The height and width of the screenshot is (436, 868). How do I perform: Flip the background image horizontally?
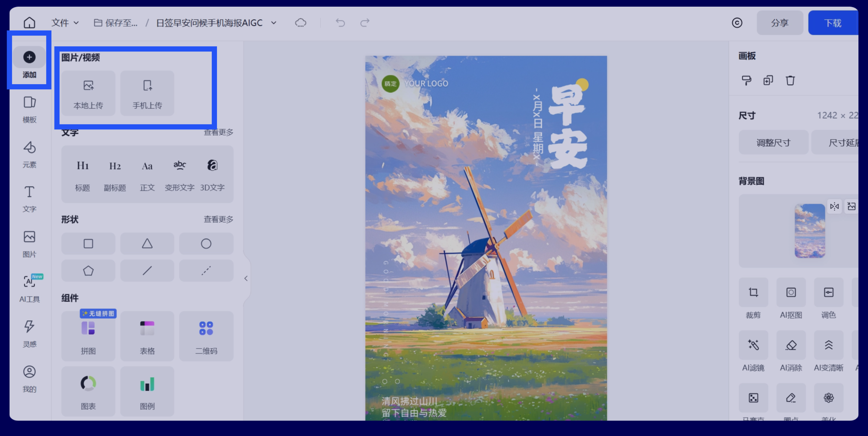834,206
